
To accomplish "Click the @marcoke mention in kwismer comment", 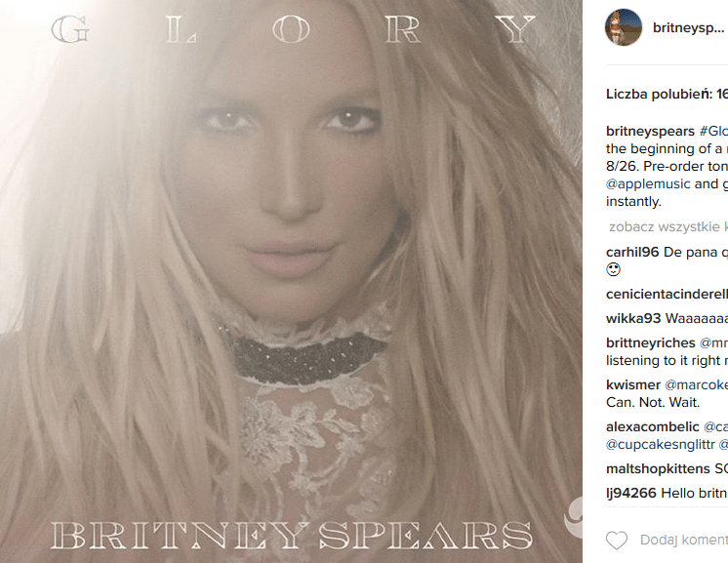I will pos(697,384).
